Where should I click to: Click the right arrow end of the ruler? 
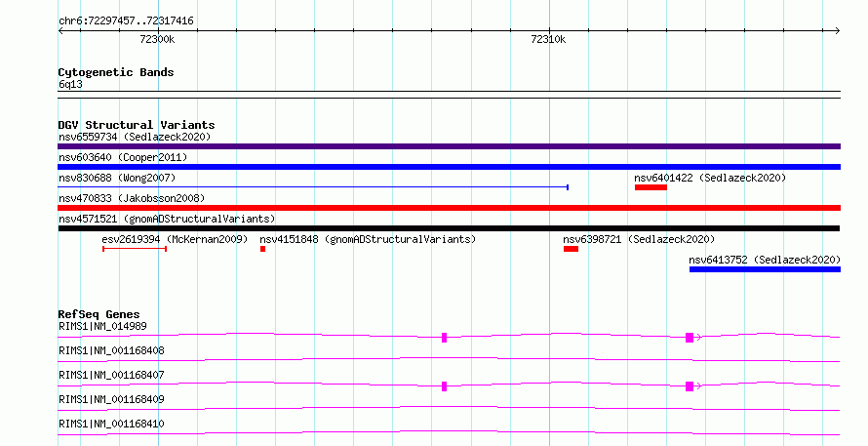(838, 31)
